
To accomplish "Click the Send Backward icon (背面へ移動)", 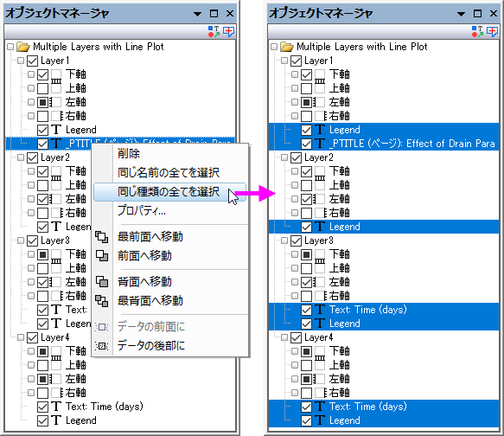I will click(x=102, y=282).
